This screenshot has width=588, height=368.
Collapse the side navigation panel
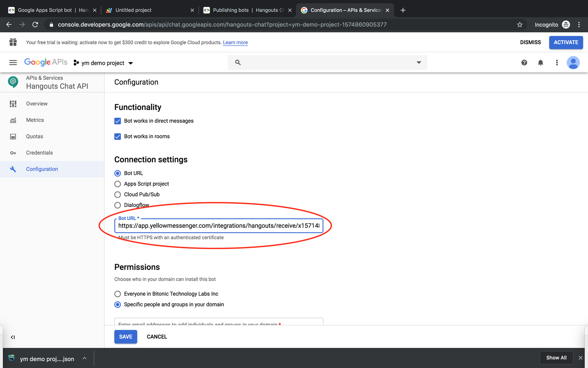click(13, 337)
